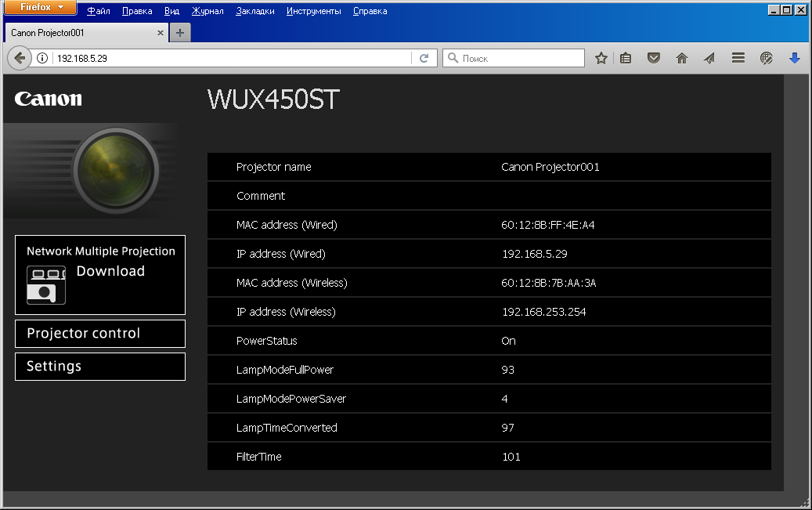Open the Firefox hamburger menu
This screenshot has width=812, height=510.
pyautogui.click(x=738, y=58)
